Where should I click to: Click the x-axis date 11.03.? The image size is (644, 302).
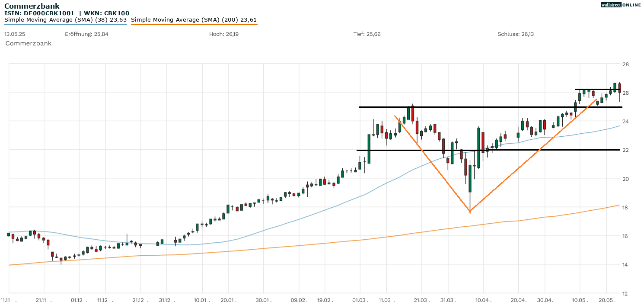[x=386, y=300]
